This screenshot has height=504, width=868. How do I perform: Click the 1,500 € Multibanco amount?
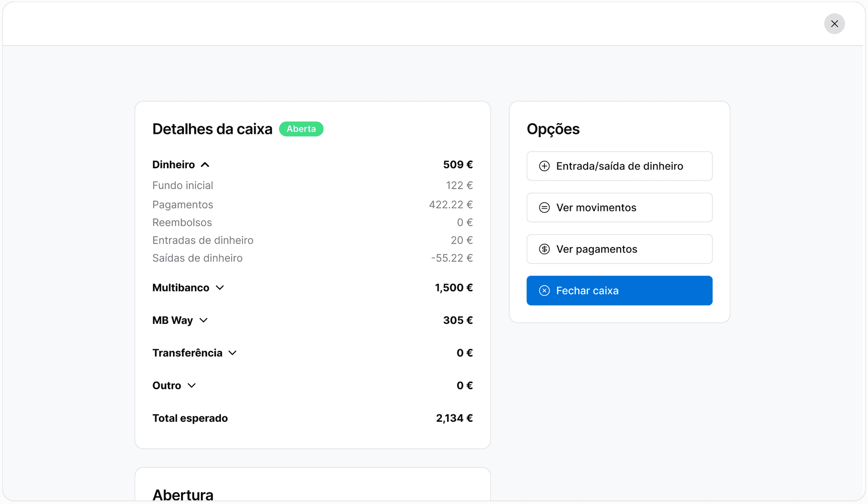click(454, 288)
